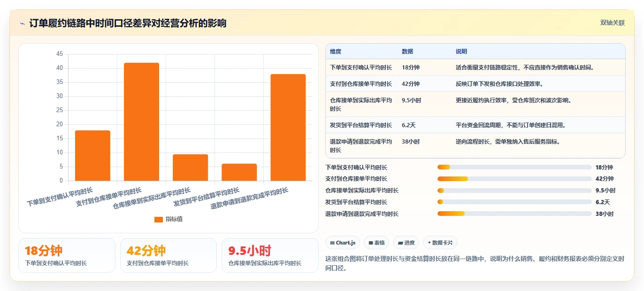The height and width of the screenshot is (291, 644).
Task: Click the 42分钟 data card
Action: click(169, 255)
